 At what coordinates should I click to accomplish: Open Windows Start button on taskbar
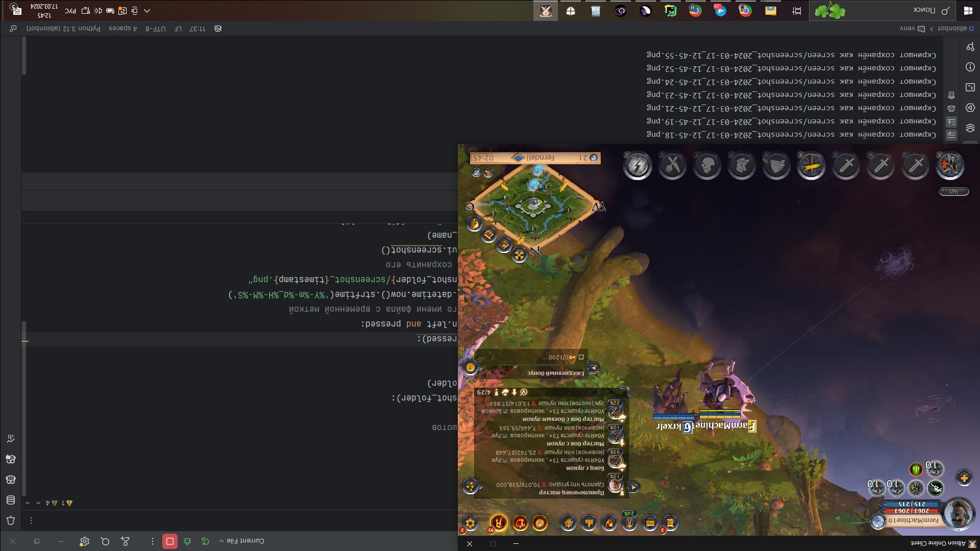coord(967,11)
